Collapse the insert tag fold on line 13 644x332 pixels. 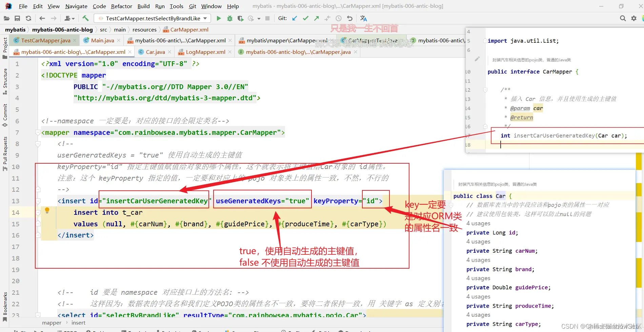(x=38, y=201)
